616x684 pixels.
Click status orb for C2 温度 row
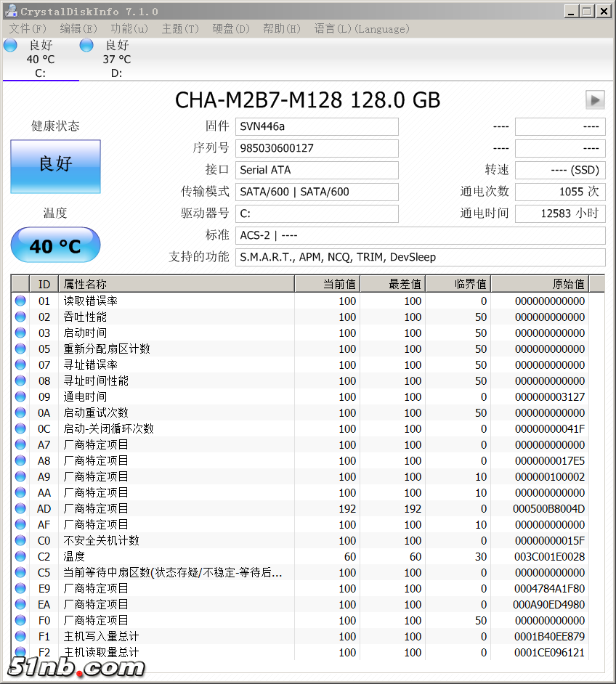pyautogui.click(x=20, y=556)
